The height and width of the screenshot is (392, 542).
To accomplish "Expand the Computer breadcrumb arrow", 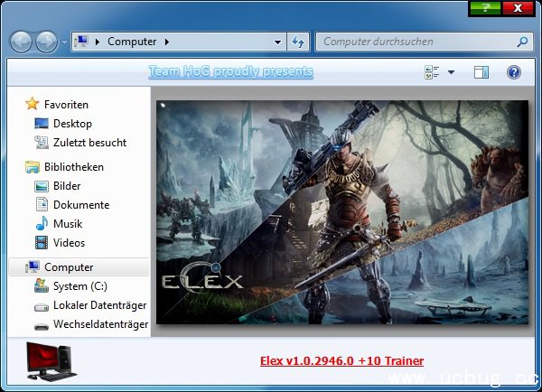I will point(166,42).
